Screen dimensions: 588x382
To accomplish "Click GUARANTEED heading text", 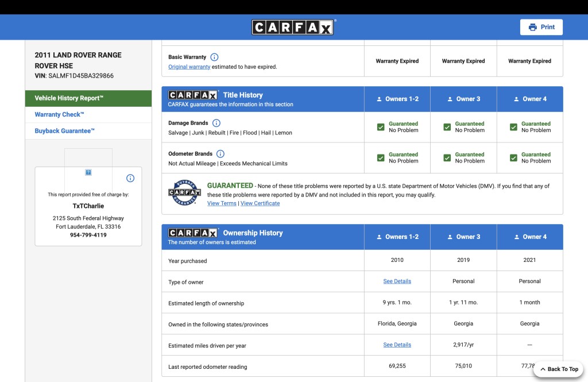I will [230, 186].
